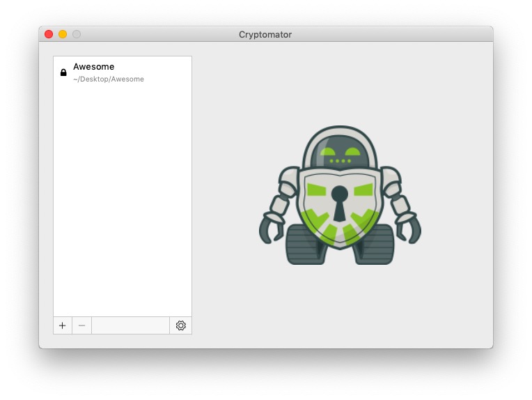Click the ~/Desktop/Awesome path text
The image size is (532, 400).
click(x=109, y=79)
